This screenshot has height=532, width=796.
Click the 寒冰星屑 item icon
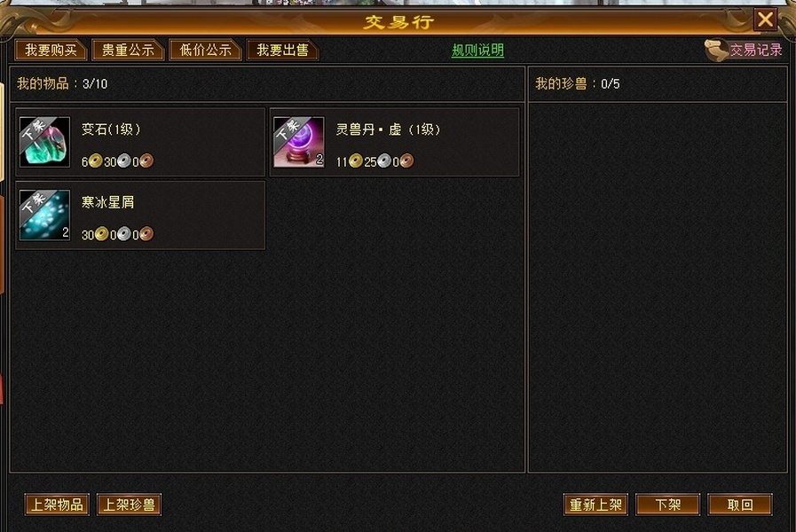pos(44,215)
